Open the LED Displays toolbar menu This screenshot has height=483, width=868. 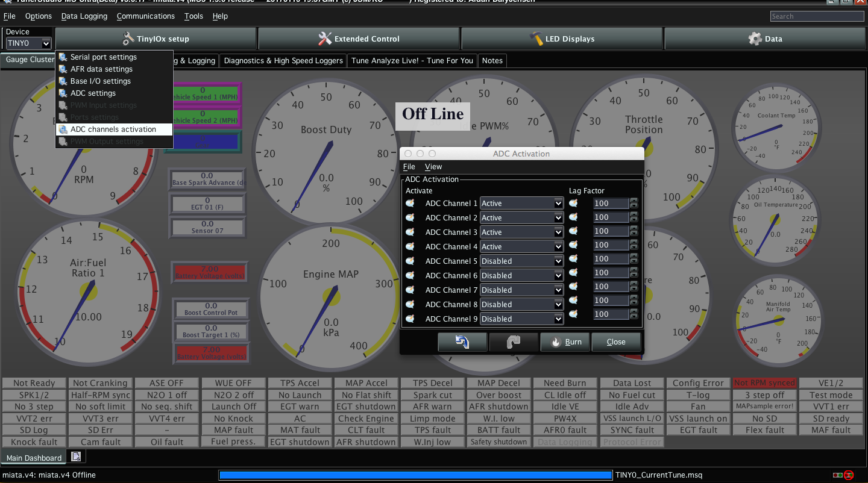tap(562, 39)
